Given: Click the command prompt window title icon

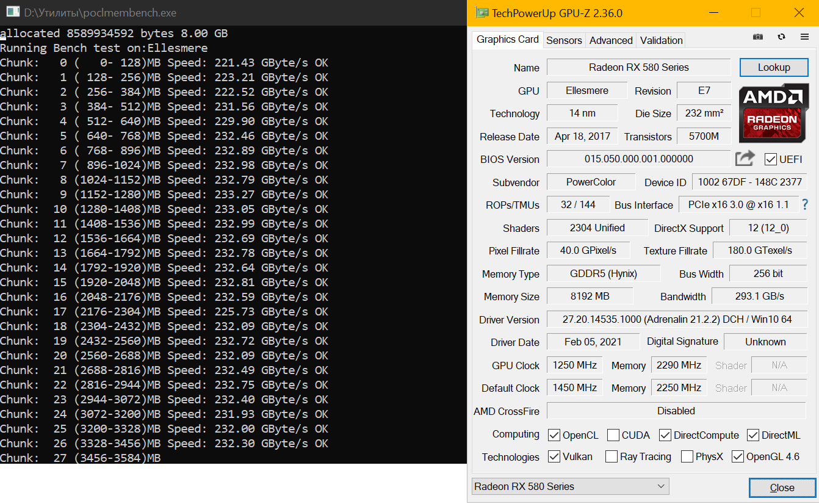Looking at the screenshot, I should tap(12, 12).
